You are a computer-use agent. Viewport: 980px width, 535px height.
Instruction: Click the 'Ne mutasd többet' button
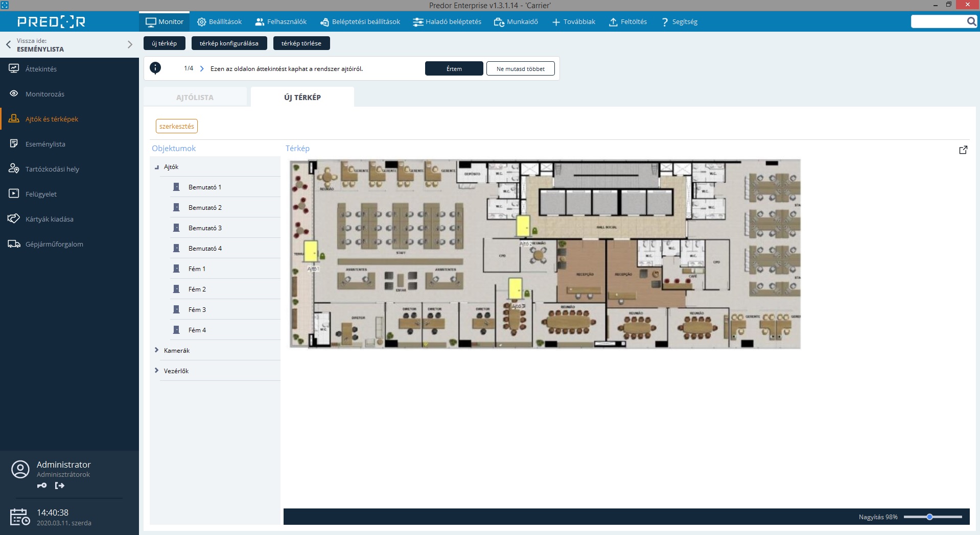click(x=520, y=68)
